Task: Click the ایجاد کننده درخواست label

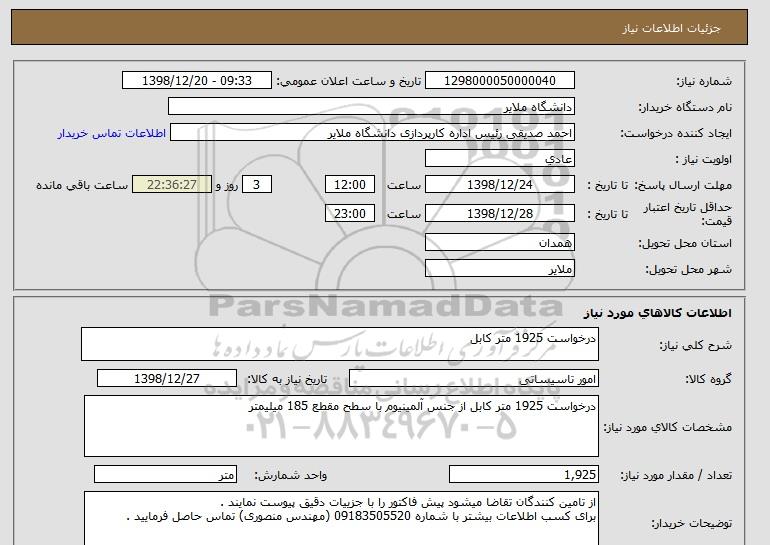Action: [x=676, y=133]
